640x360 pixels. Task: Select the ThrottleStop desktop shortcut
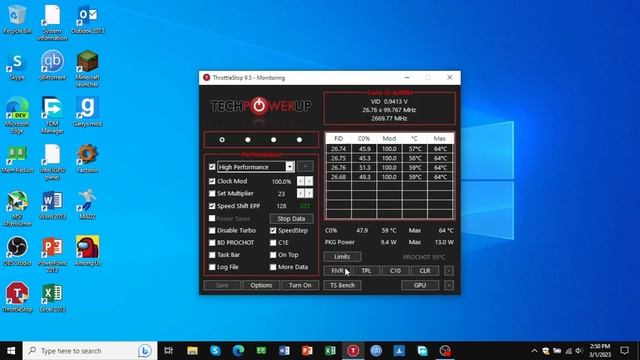17,298
